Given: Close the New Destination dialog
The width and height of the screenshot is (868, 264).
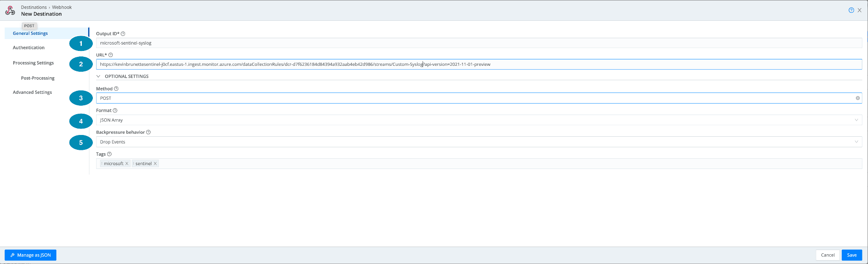Looking at the screenshot, I should [860, 10].
